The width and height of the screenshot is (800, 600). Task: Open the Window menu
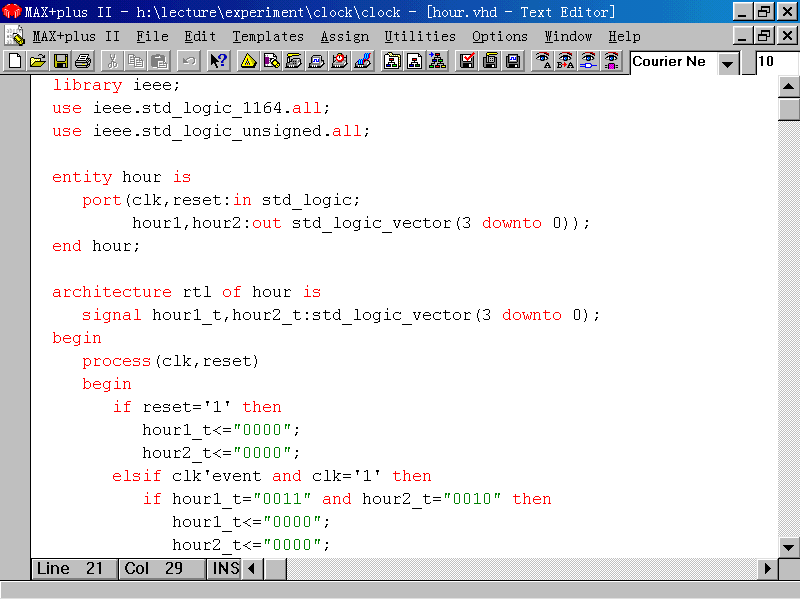(x=568, y=37)
